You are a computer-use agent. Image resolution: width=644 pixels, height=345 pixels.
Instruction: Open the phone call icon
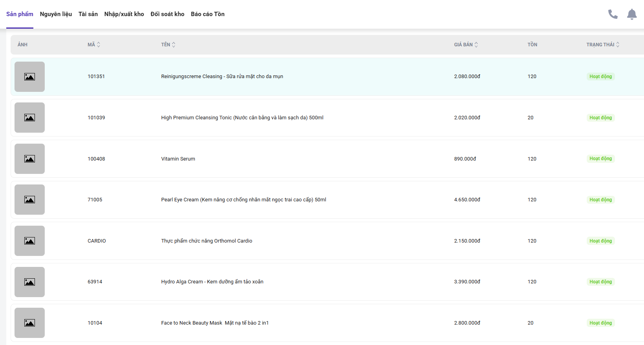point(613,14)
